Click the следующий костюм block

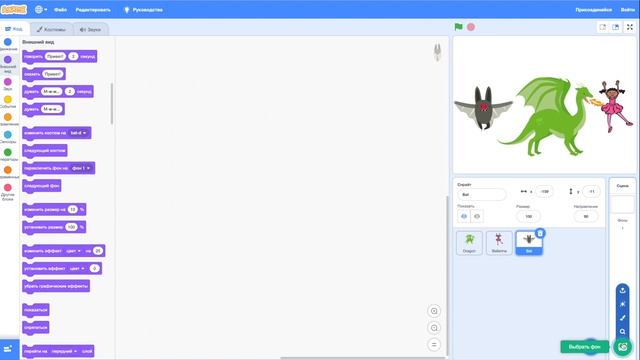pyautogui.click(x=45, y=151)
